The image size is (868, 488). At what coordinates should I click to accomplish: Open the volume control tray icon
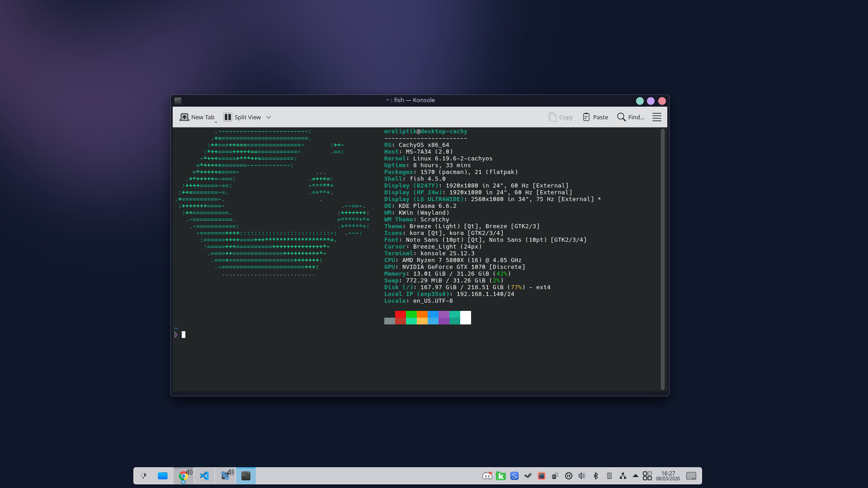pos(582,476)
